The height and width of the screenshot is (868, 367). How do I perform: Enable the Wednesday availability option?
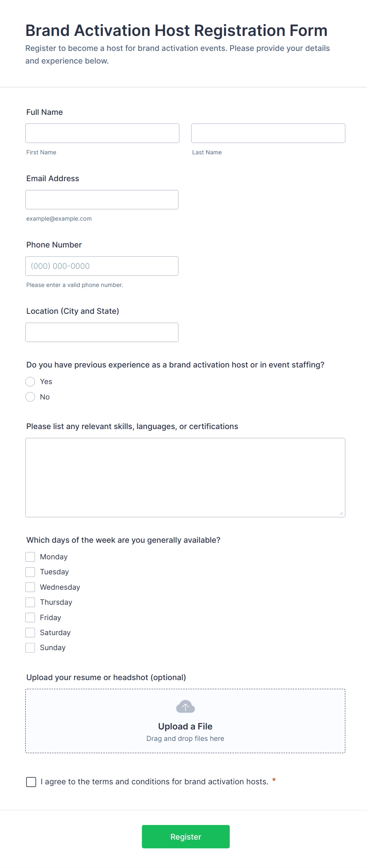point(30,587)
